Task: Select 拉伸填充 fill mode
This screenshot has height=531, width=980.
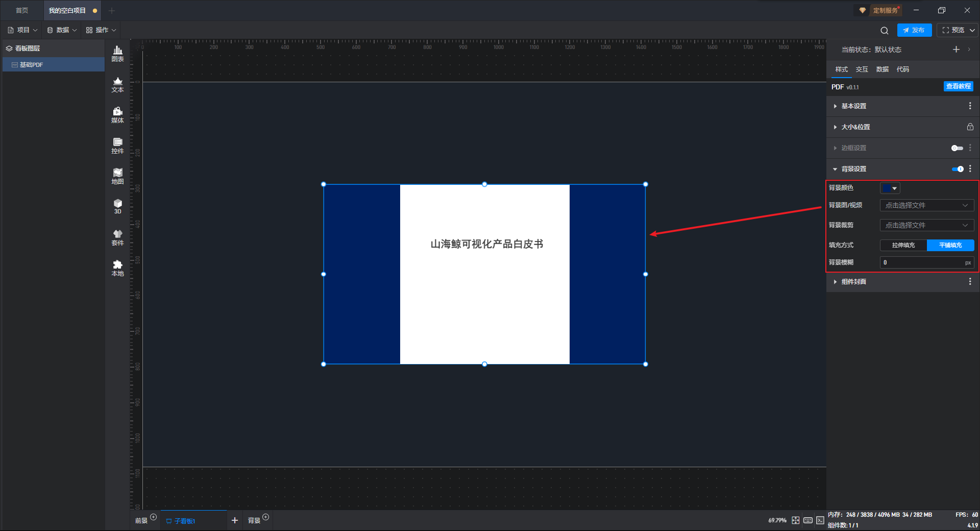Action: click(903, 245)
